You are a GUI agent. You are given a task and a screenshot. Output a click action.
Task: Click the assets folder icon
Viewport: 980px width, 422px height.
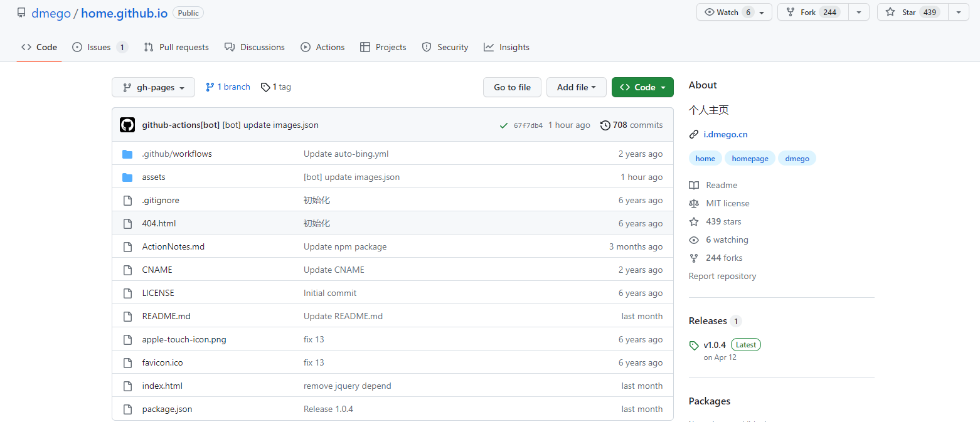click(x=127, y=177)
